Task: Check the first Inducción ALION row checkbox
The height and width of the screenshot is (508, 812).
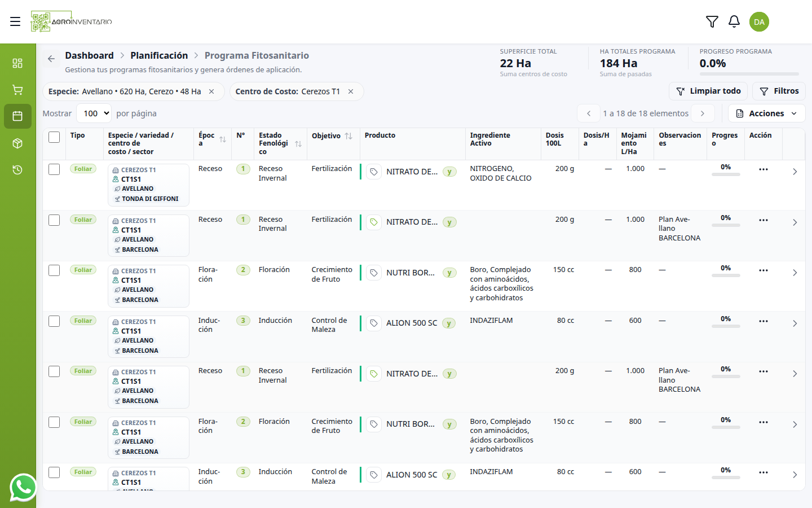Action: click(54, 321)
